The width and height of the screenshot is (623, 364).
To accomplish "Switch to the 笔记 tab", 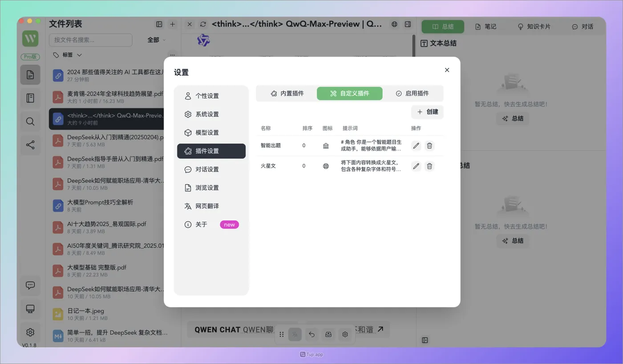I will point(485,27).
